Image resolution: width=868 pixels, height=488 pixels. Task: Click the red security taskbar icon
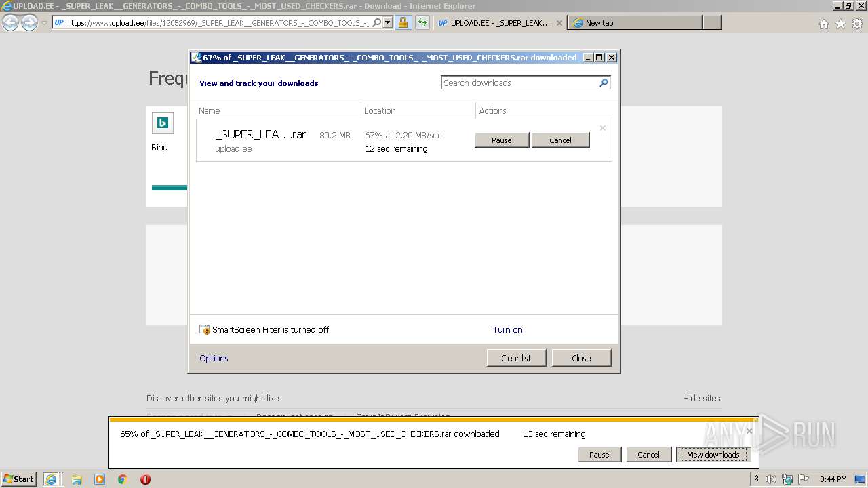coord(145,479)
